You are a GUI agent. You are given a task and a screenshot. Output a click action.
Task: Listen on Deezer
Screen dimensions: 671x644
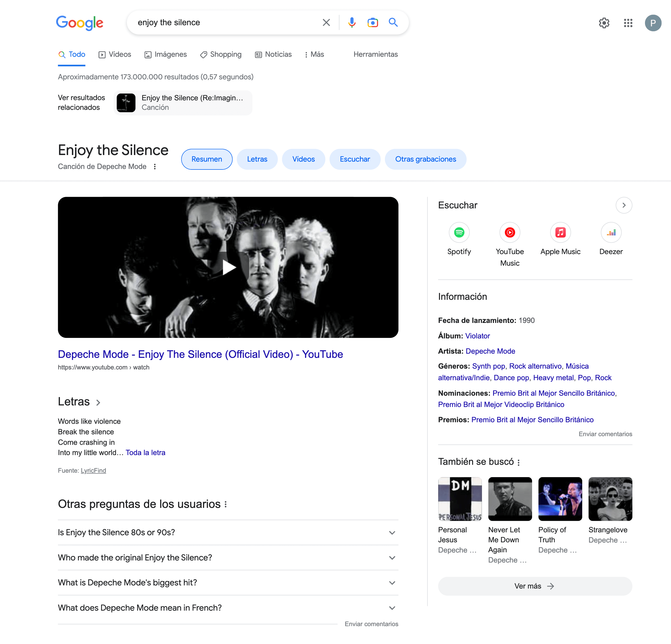point(611,233)
